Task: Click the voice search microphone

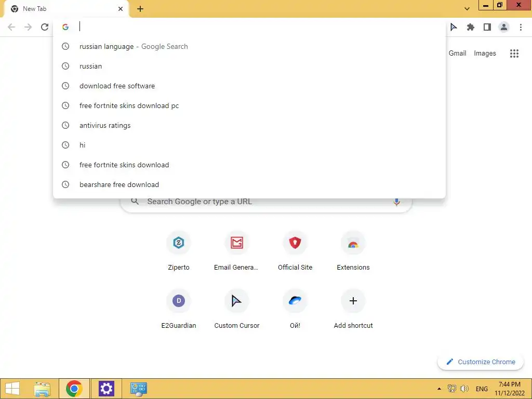Action: (396, 202)
